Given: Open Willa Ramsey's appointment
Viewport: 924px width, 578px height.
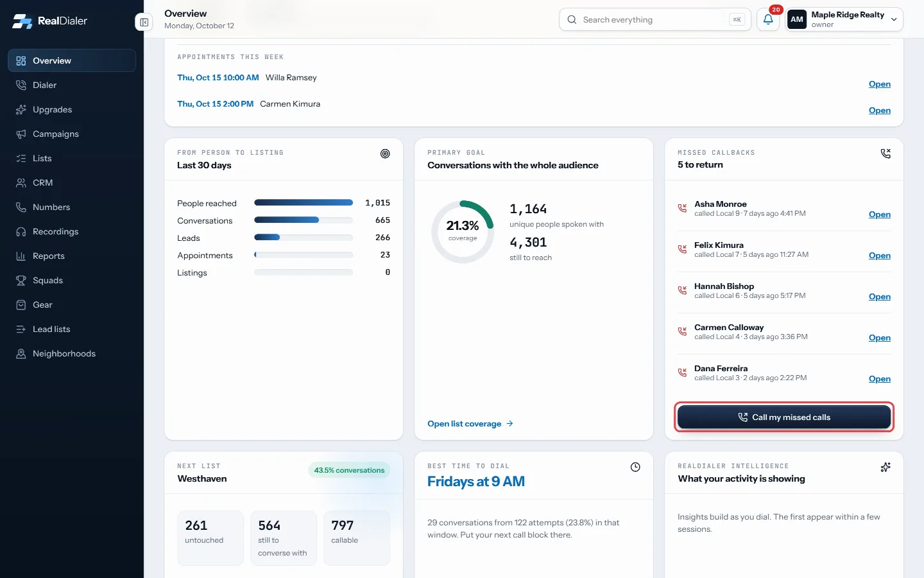Looking at the screenshot, I should point(880,84).
